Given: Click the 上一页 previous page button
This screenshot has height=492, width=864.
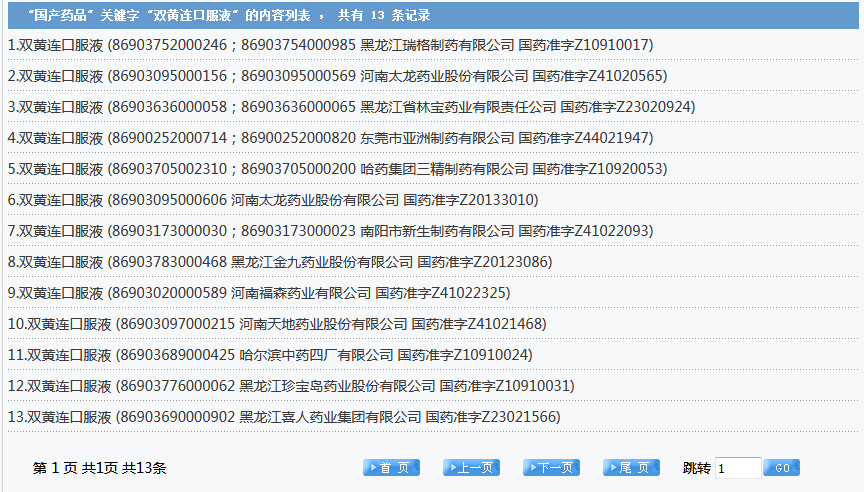Looking at the screenshot, I should pyautogui.click(x=471, y=468).
